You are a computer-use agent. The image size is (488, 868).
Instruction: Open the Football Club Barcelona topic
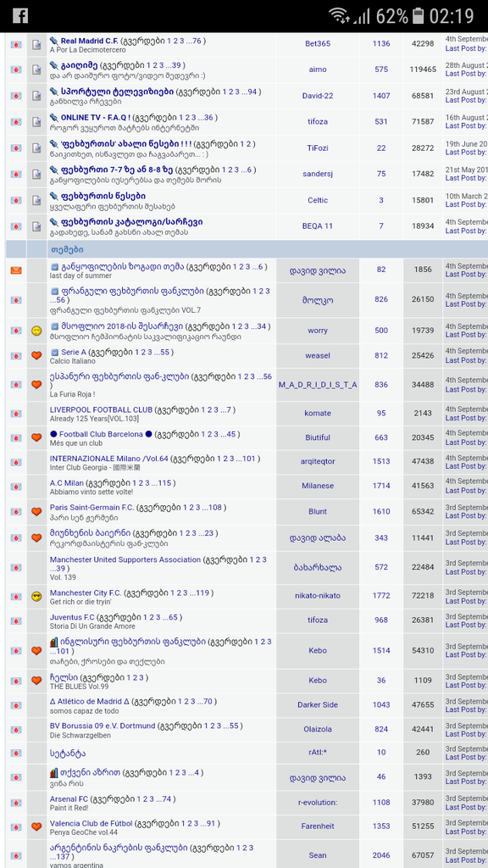pyautogui.click(x=101, y=434)
